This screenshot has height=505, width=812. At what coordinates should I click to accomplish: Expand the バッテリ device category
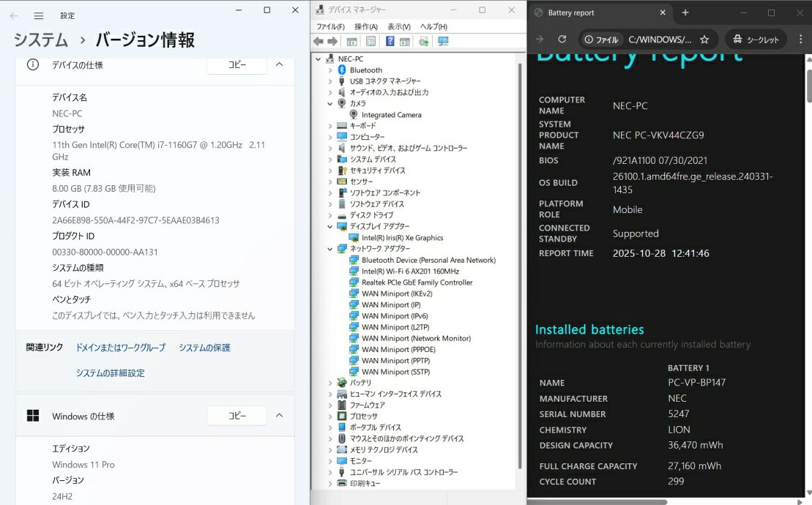pyautogui.click(x=330, y=383)
